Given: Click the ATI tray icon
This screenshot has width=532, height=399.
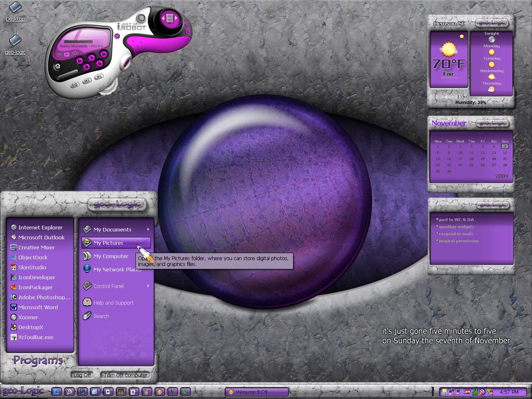Looking at the screenshot, I should (467, 392).
